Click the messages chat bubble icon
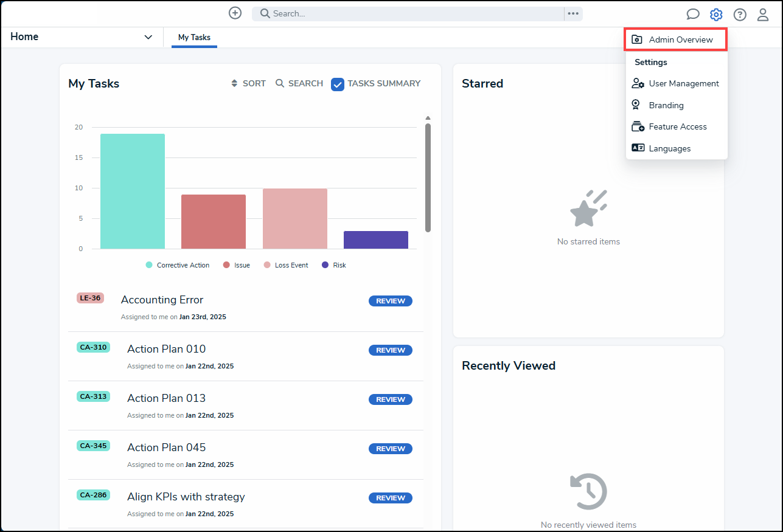 coord(693,14)
